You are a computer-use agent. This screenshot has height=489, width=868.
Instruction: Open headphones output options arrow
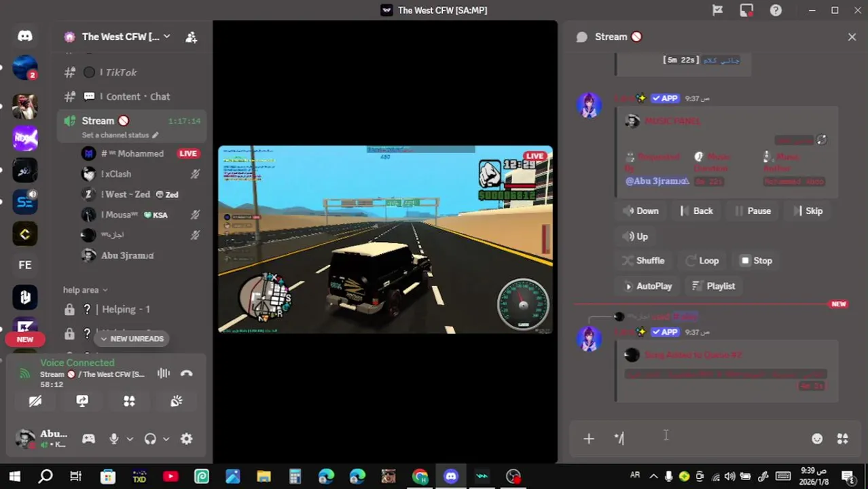(166, 439)
